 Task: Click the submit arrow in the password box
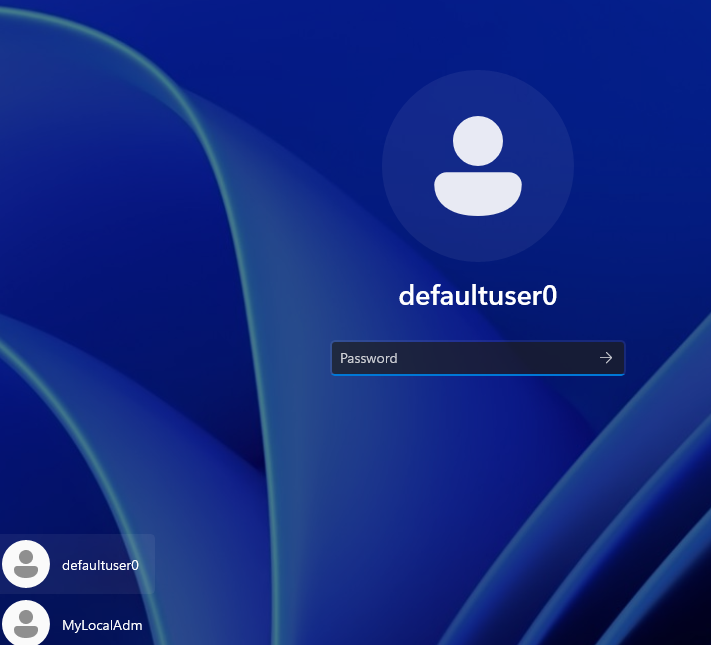click(x=605, y=358)
